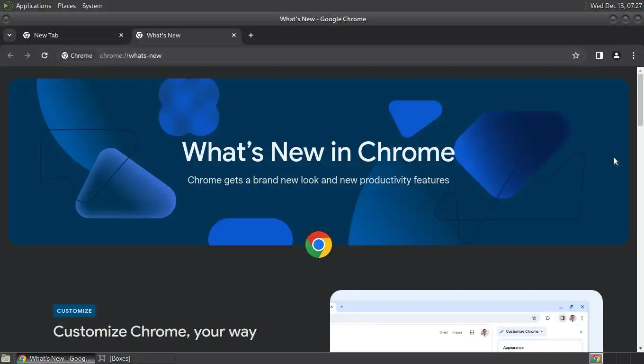
Task: Go forward with the forward arrow
Action: point(27,55)
